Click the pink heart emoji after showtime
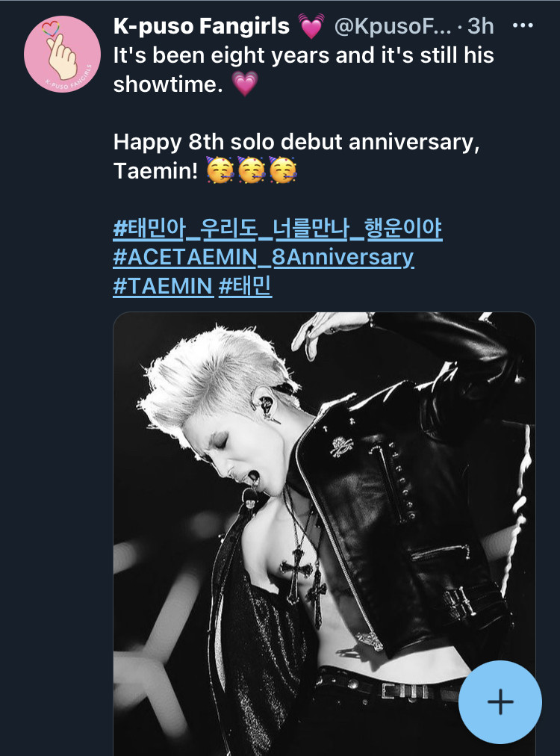This screenshot has width=560, height=756. (245, 84)
